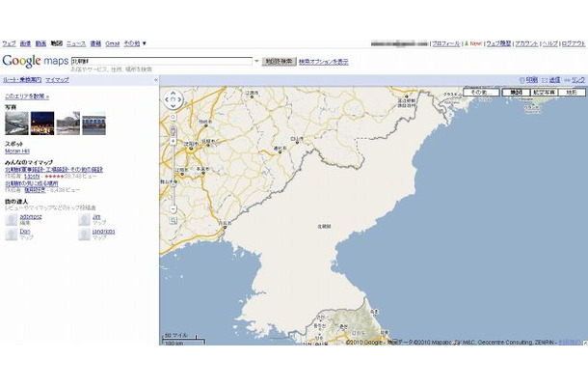
Task: Click the このエリアを散策 explore link
Action: pyautogui.click(x=27, y=96)
